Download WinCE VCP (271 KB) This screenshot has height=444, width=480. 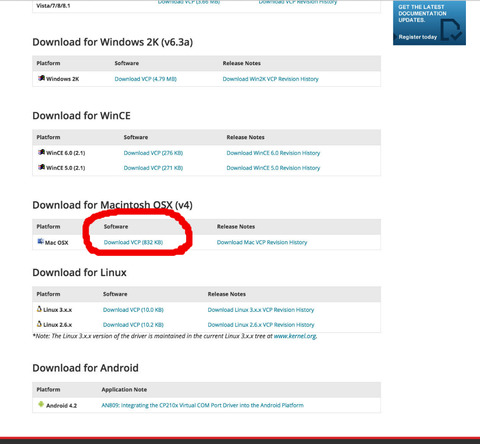pos(153,168)
